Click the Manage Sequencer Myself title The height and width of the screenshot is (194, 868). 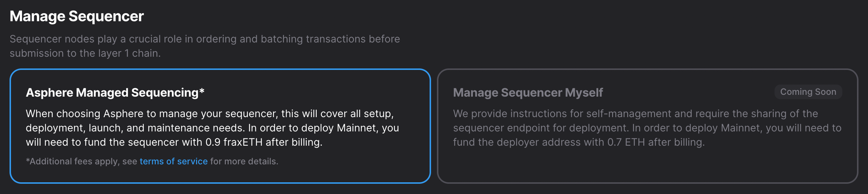click(528, 93)
